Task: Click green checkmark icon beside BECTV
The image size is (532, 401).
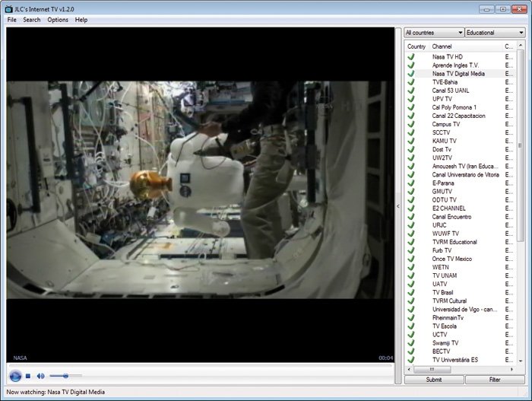Action: coord(411,351)
